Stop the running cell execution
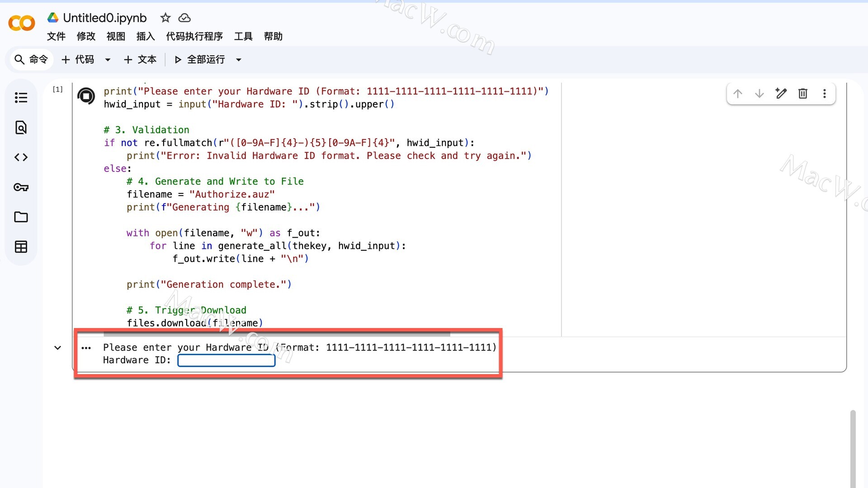Image resolution: width=868 pixels, height=488 pixels. click(86, 96)
